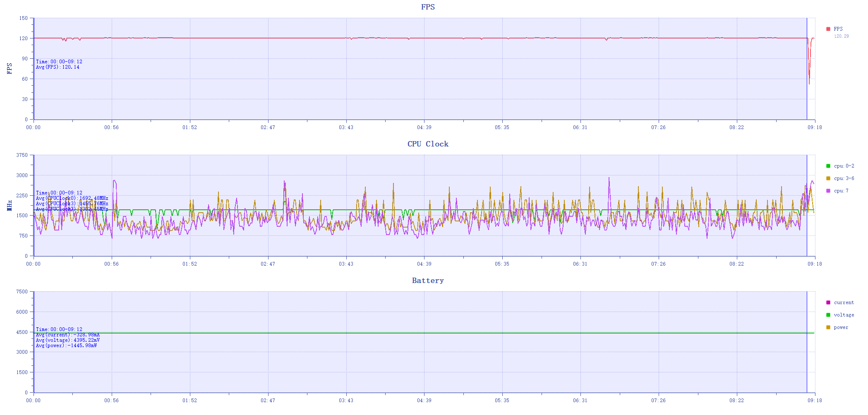Screen dimensions: 868x415
Task: Toggle the cpu:0-2 green legend marker
Action: click(828, 166)
